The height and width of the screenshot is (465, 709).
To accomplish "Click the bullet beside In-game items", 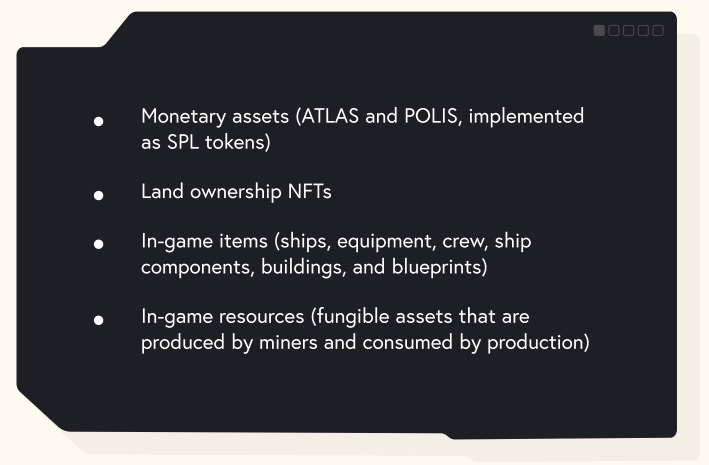I will tap(99, 245).
